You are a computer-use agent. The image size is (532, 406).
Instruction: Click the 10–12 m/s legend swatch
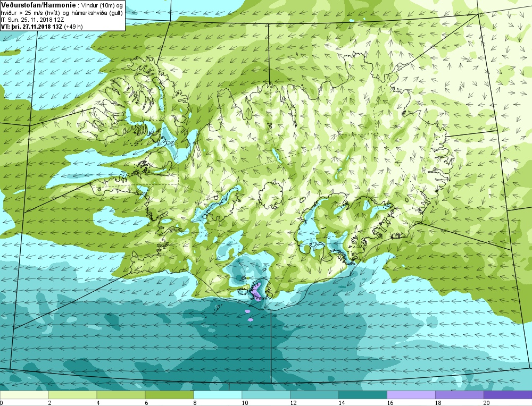coord(265,395)
